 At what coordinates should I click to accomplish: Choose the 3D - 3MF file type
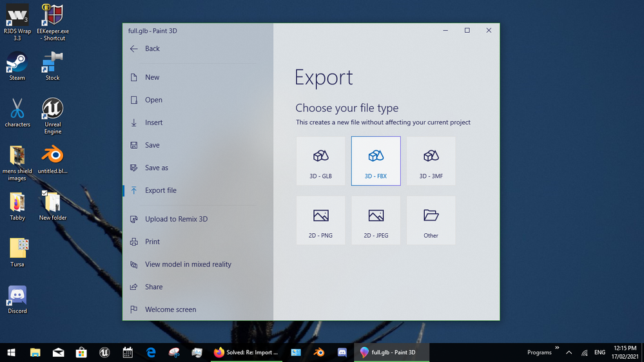point(431,161)
